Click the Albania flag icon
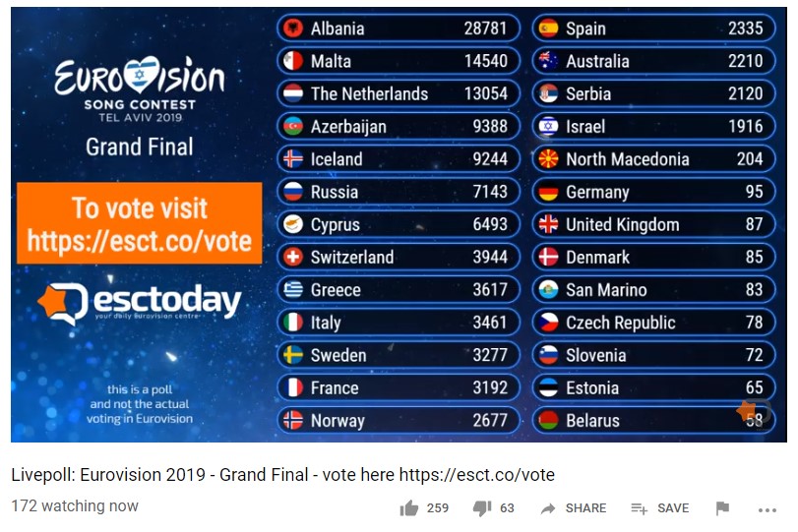The image size is (798, 532). point(292,29)
